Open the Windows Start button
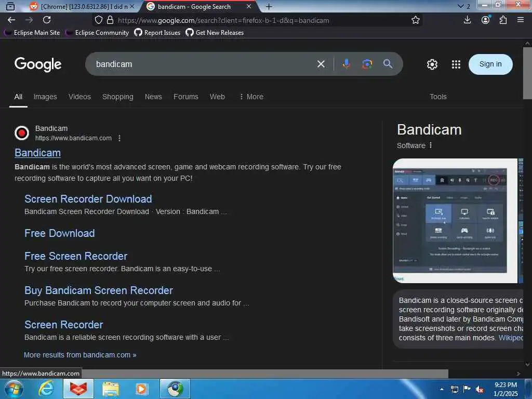 [13, 389]
